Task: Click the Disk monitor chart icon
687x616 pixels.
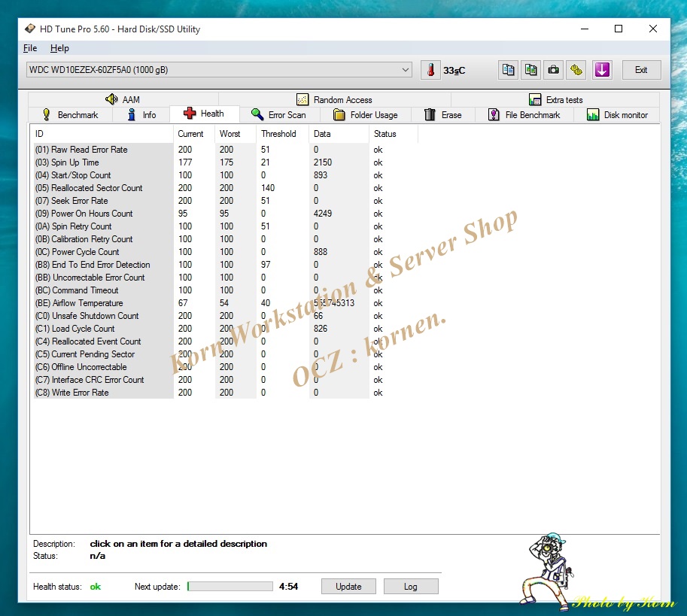Action: click(x=593, y=115)
